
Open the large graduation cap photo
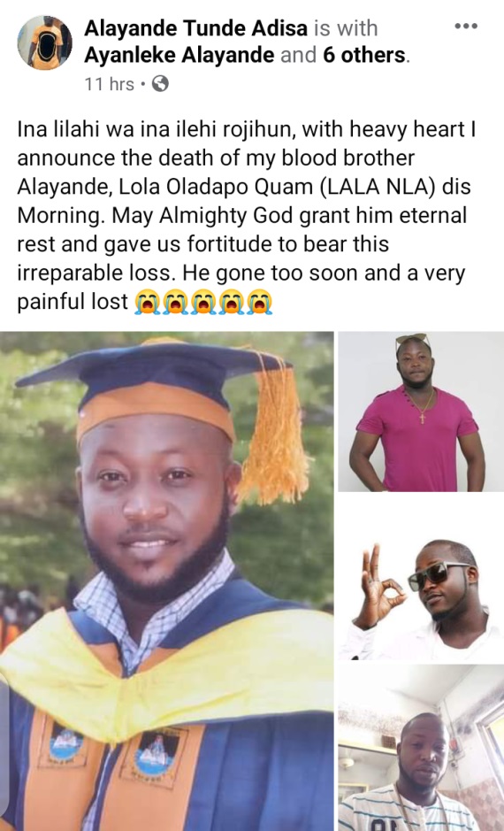pyautogui.click(x=167, y=581)
